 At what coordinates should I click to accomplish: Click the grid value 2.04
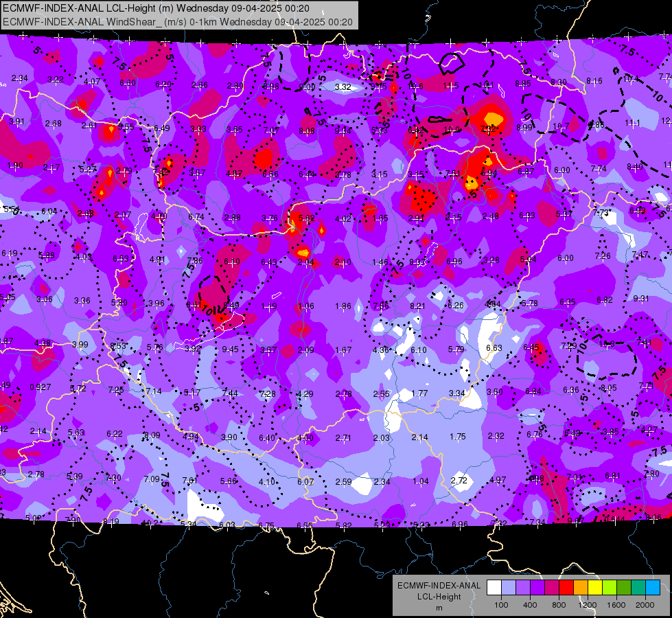click(306, 262)
